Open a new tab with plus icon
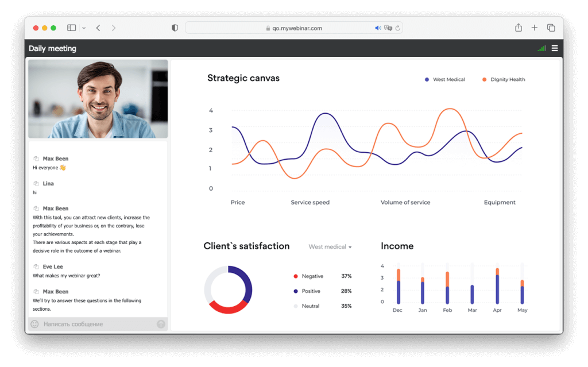The image size is (588, 367). [535, 28]
